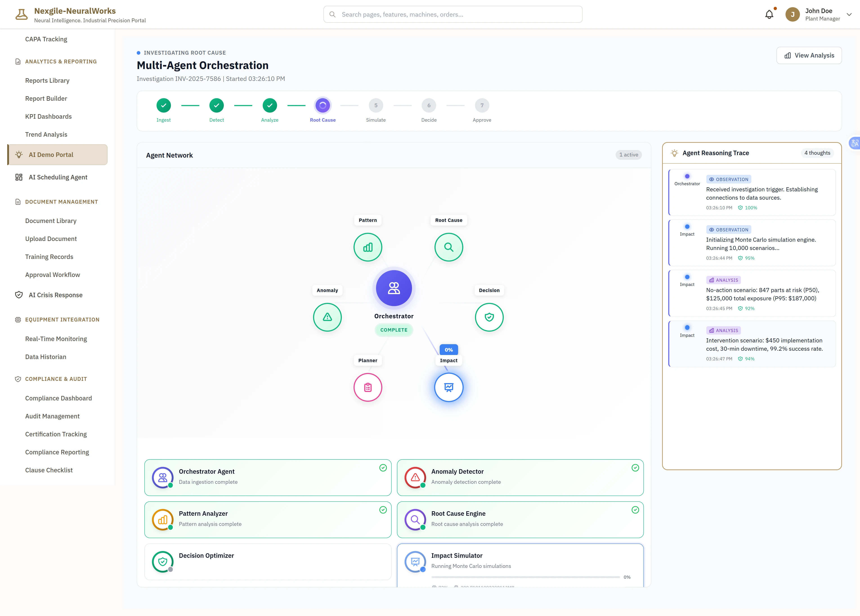Open the Orchestrator node in the agent network

394,288
